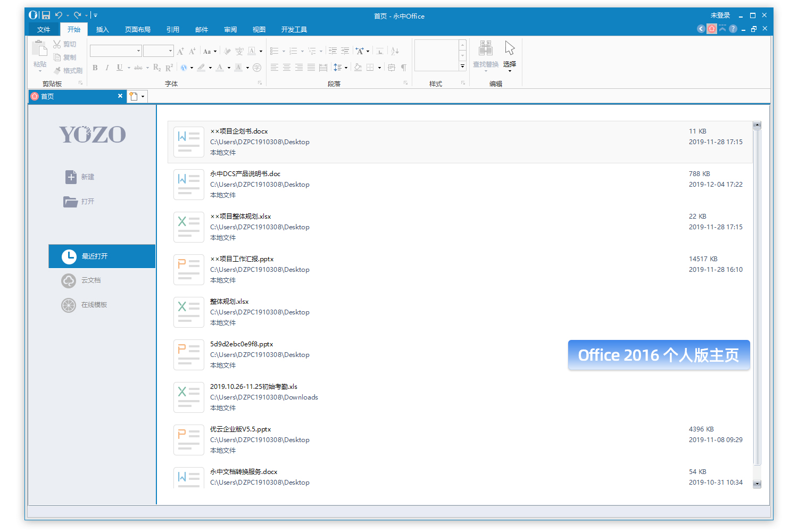Toggle bold formatting
This screenshot has height=532, width=798.
(x=95, y=68)
